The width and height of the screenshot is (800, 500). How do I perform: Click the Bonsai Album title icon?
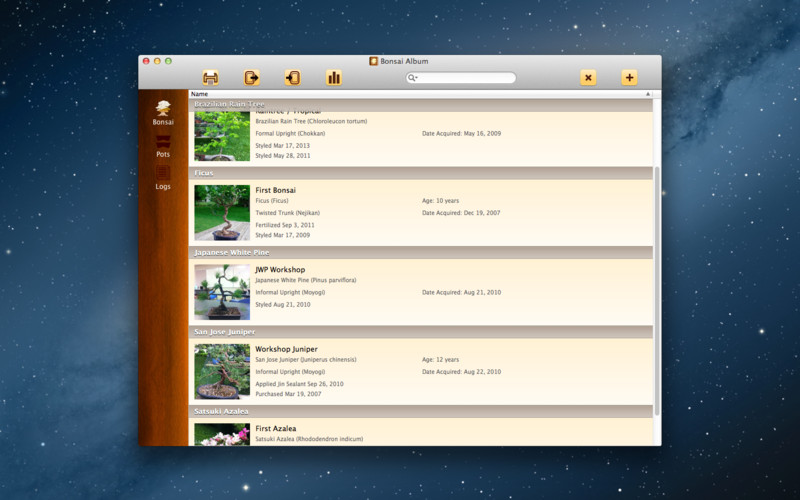pos(373,61)
